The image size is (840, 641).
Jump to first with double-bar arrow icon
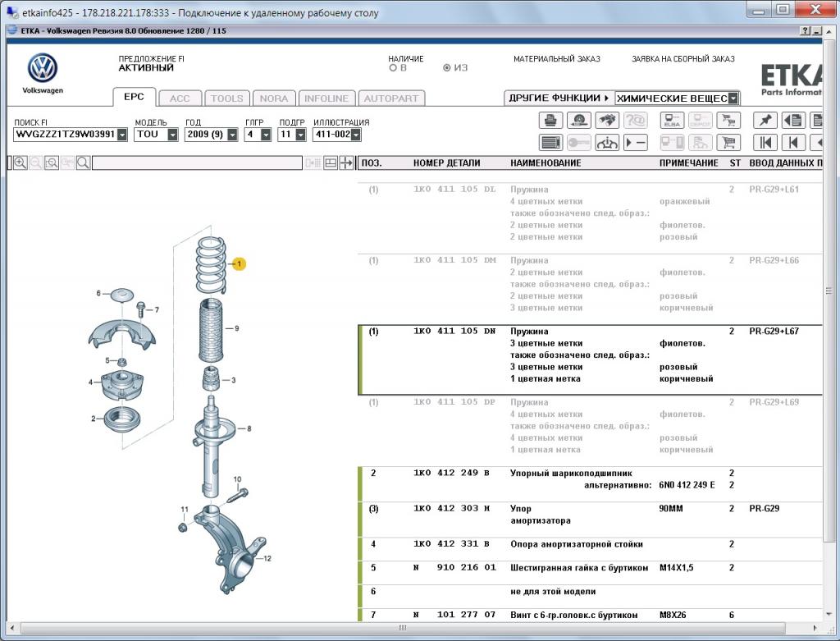[765, 143]
